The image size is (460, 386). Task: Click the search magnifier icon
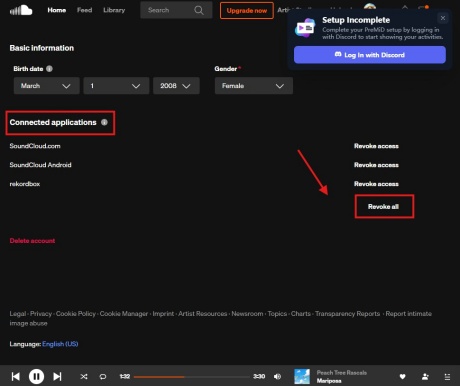point(199,10)
